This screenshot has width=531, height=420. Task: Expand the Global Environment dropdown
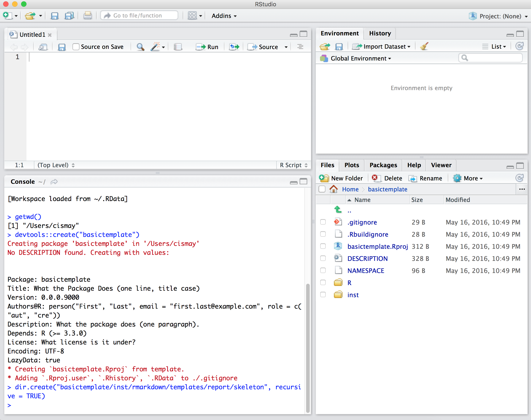coord(360,58)
